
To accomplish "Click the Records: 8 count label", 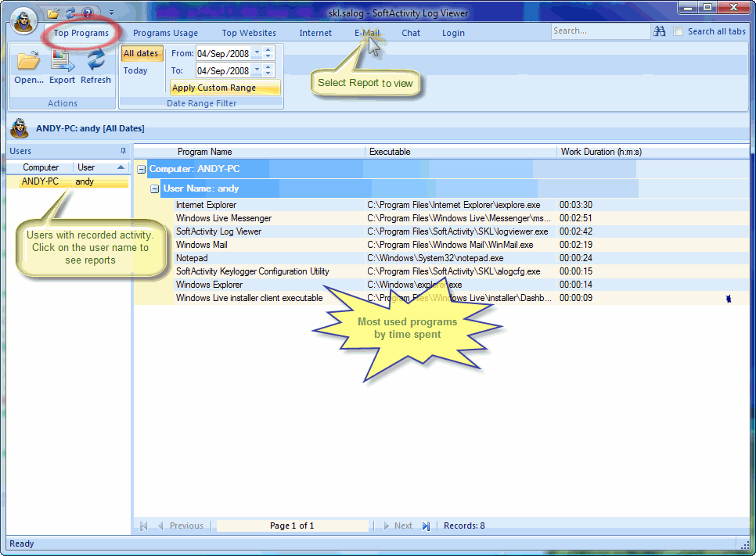I will [464, 526].
